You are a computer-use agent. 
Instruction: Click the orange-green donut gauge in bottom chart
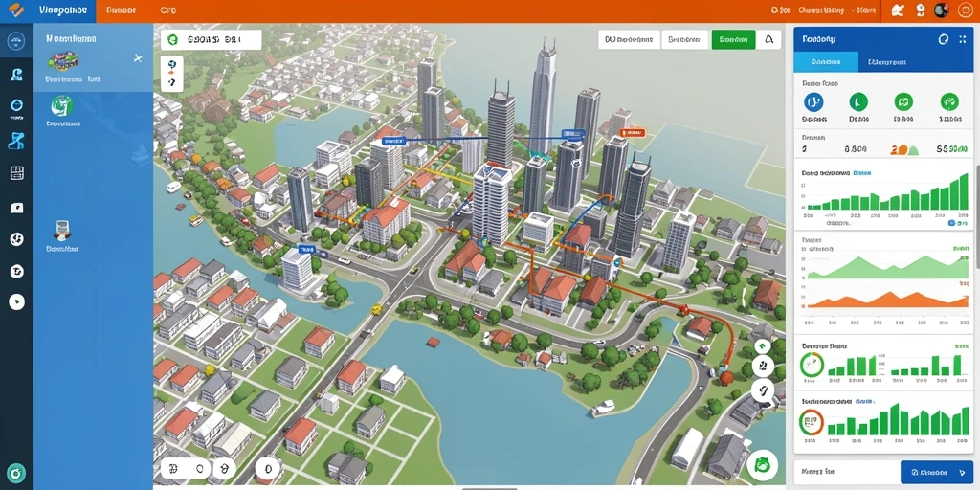pos(812,422)
